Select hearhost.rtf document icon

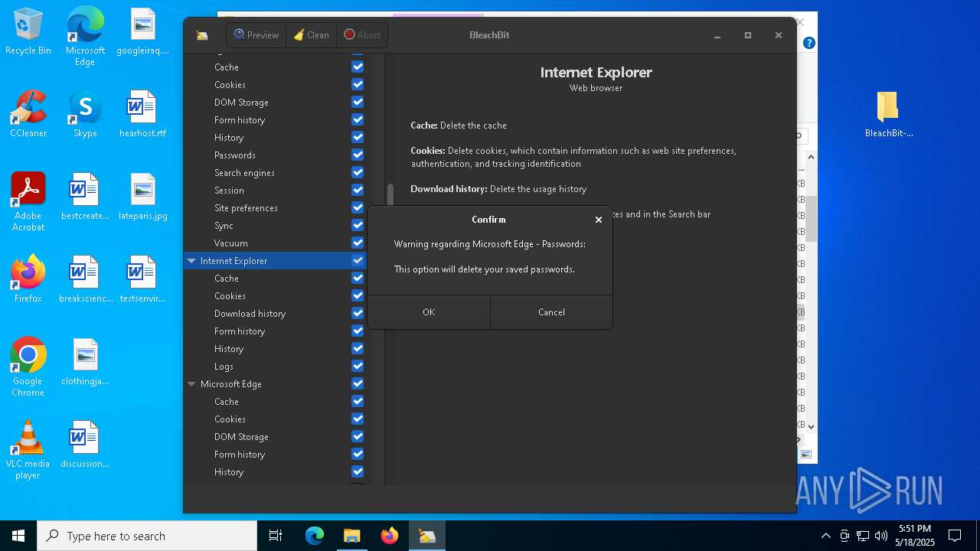click(142, 114)
